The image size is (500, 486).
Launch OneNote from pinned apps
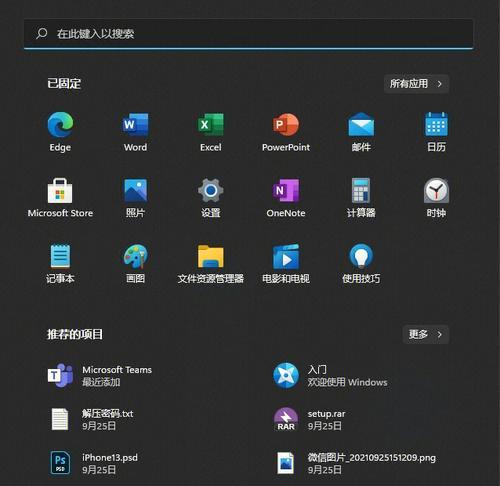[286, 198]
